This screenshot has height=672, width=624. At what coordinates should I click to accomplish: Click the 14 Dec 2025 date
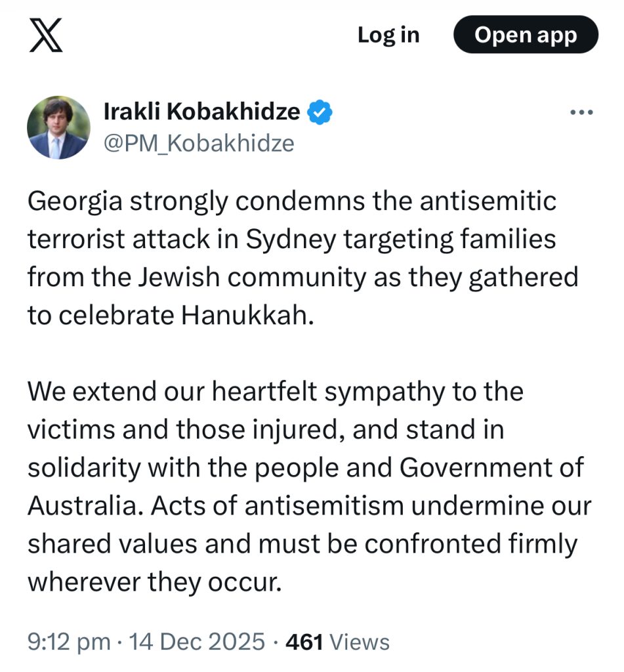(198, 641)
